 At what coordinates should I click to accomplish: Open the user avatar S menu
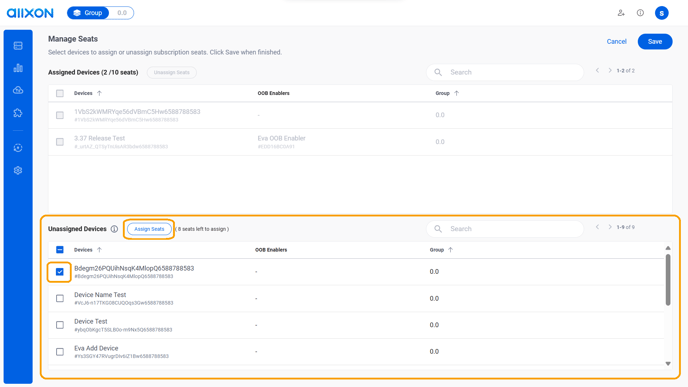[x=661, y=13]
